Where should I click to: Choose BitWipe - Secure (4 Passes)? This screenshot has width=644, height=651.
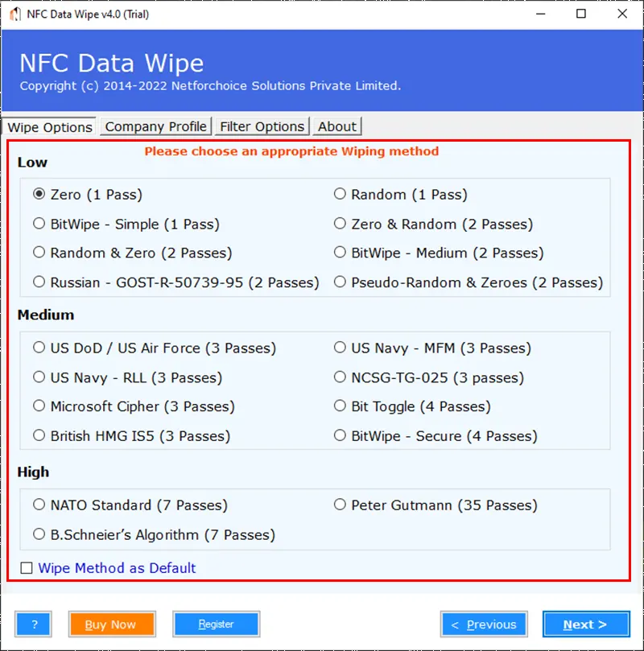coord(340,435)
